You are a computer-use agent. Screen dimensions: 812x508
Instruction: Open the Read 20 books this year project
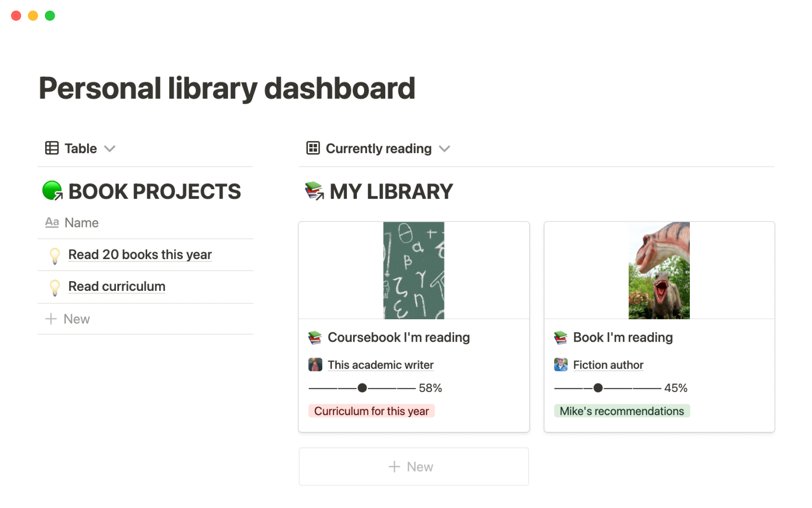pos(140,255)
